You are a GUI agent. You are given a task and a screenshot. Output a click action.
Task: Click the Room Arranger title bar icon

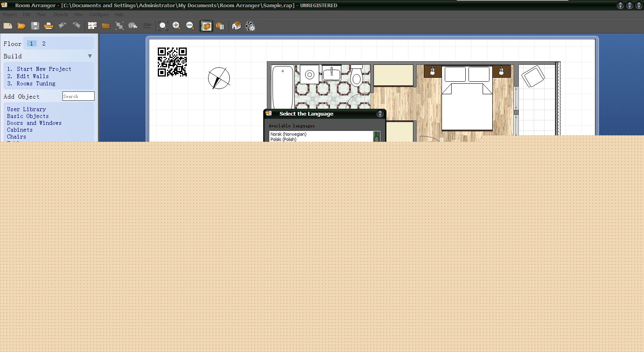coord(4,5)
